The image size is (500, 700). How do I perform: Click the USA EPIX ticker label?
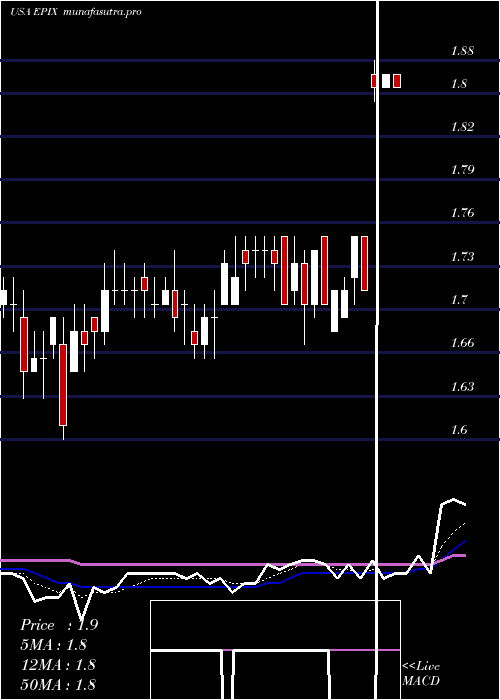[32, 12]
